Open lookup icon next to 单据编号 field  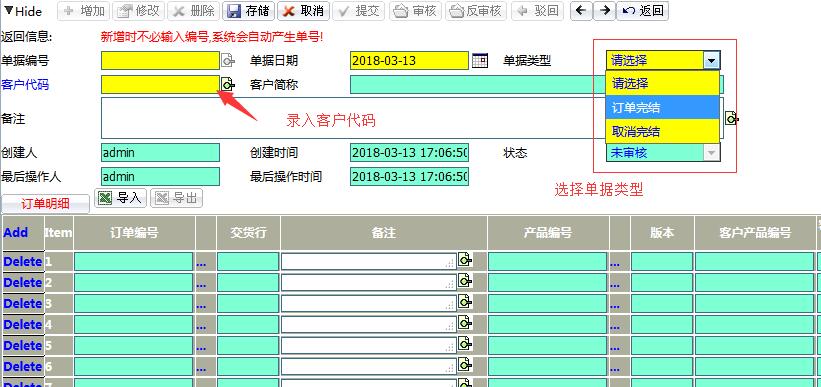coord(227,61)
